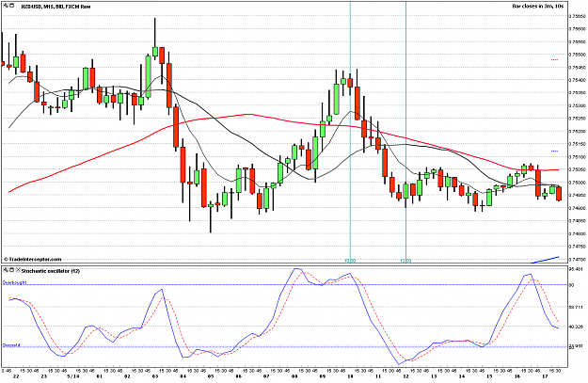Click the 95.481 stochastic scale value
The height and width of the screenshot is (383, 588).
point(575,269)
